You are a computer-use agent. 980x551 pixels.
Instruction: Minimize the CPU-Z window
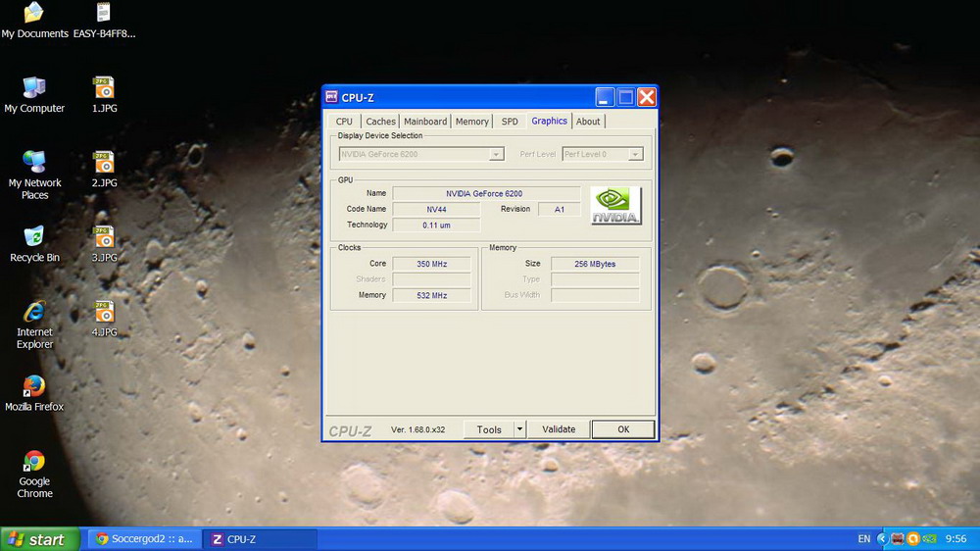tap(605, 97)
